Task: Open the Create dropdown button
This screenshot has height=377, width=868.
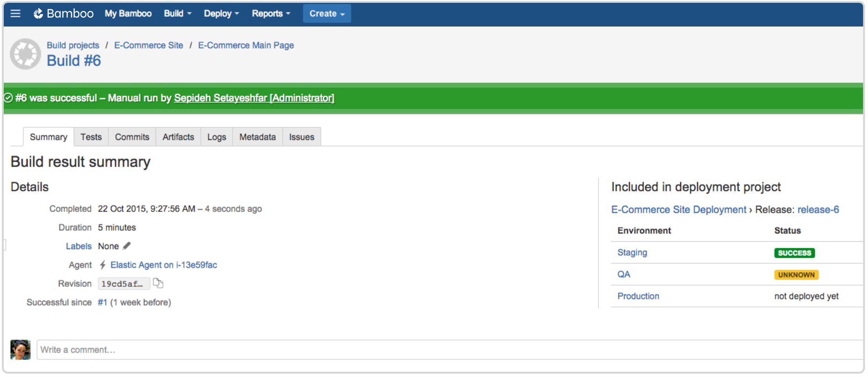Action: (327, 14)
